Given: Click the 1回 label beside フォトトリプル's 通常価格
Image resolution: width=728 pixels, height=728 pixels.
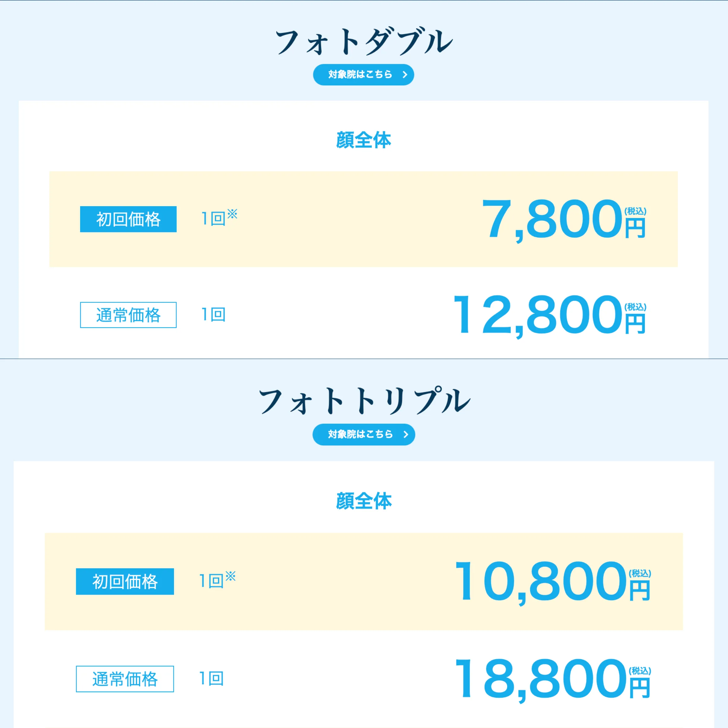Looking at the screenshot, I should [x=211, y=679].
